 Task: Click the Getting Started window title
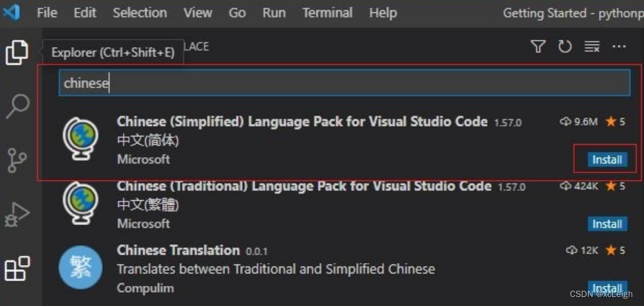[x=573, y=13]
